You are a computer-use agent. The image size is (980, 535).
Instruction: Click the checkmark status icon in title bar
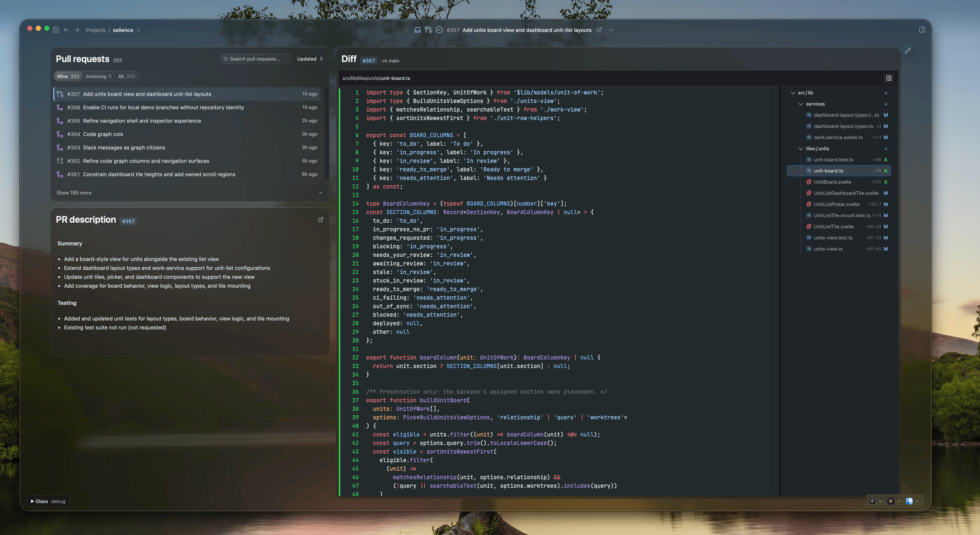pos(439,30)
